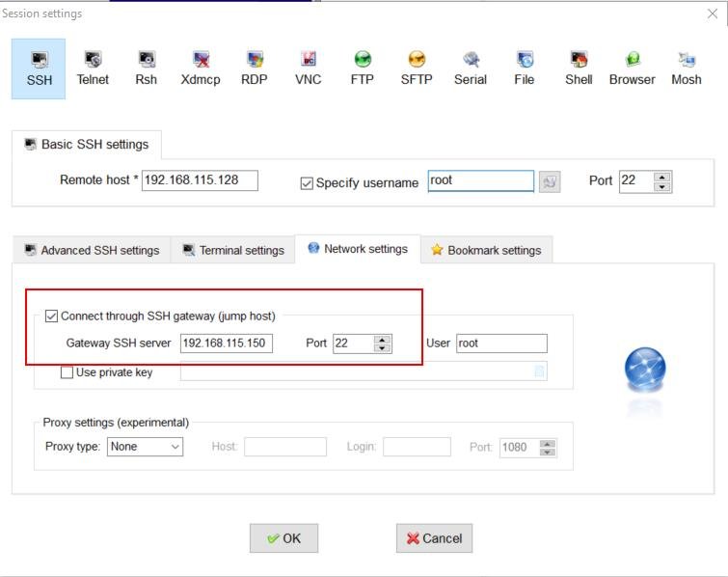Click the Basic SSH Port number field
This screenshot has width=728, height=577.
636,181
